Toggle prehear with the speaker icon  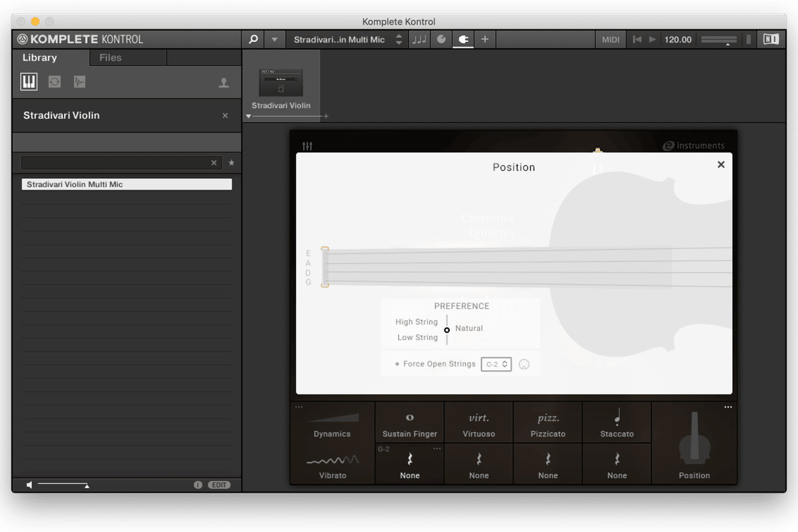[29, 485]
